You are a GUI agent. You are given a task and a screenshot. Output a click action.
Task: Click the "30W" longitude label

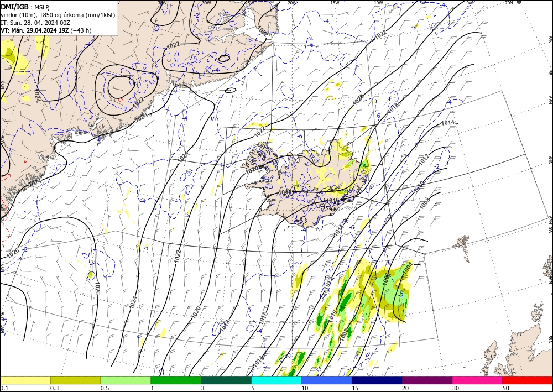tap(207, 3)
